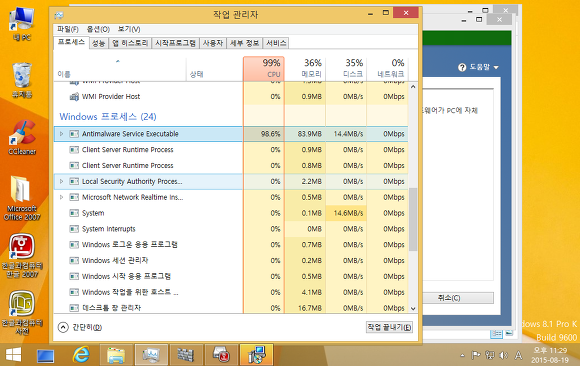Click the process list scrollbar thumb
This screenshot has height=366, width=580.
tap(413, 219)
